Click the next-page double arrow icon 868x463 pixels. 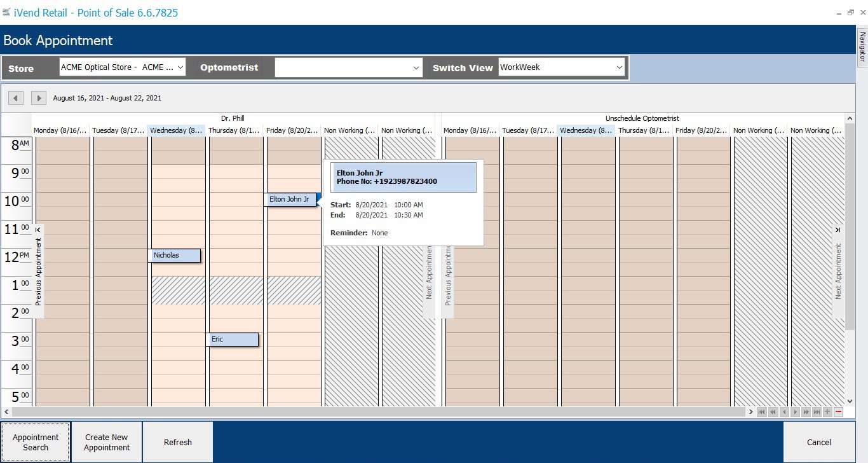click(x=806, y=412)
